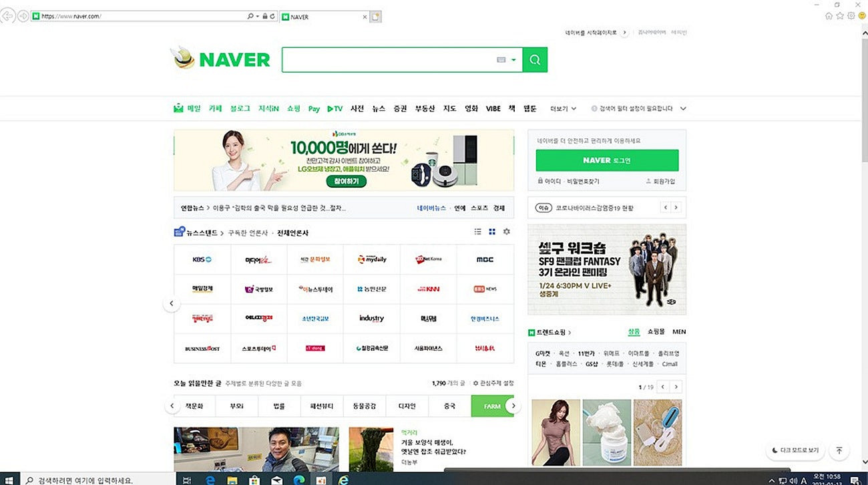
Task: Open 관심주제 설정 link
Action: coord(493,383)
